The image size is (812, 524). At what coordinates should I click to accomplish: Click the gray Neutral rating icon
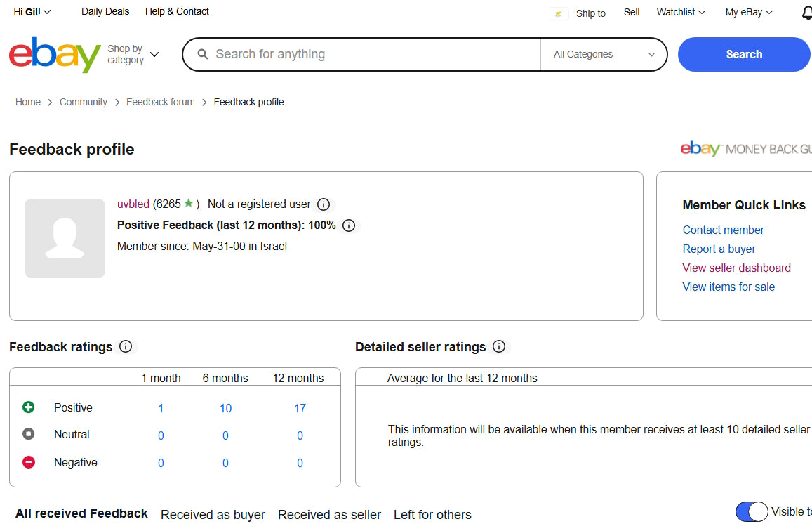pyautogui.click(x=29, y=434)
